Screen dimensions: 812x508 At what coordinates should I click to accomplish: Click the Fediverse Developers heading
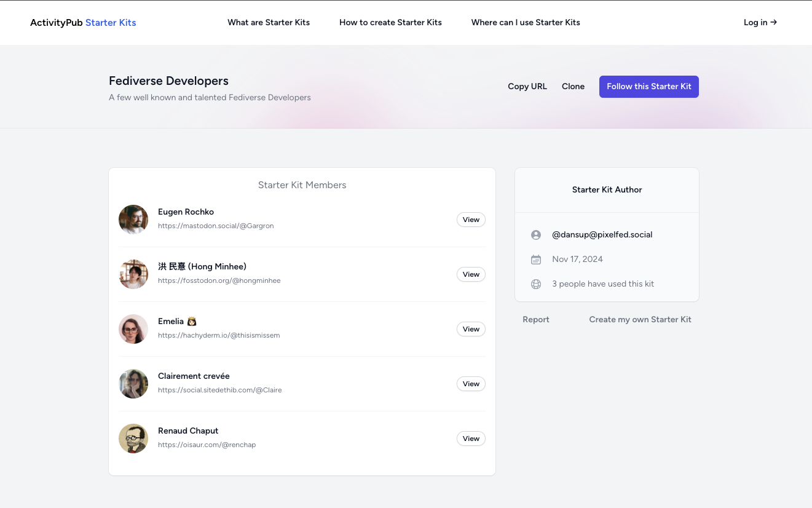point(168,81)
